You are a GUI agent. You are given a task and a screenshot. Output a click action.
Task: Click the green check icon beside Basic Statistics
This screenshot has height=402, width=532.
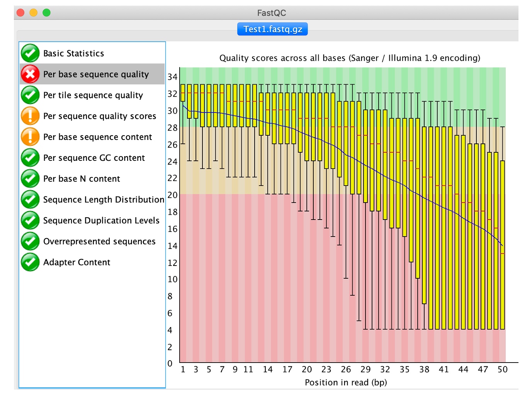[30, 53]
